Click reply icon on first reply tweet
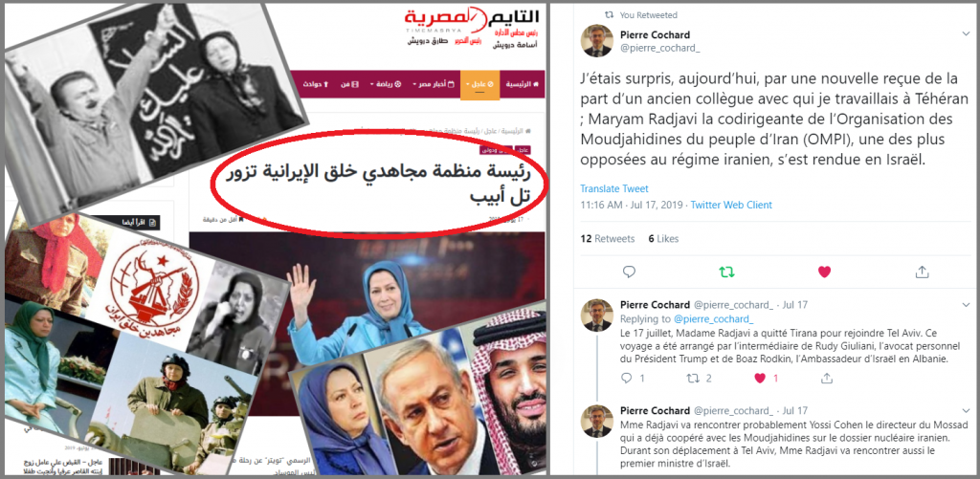The height and width of the screenshot is (479, 980). click(x=628, y=378)
